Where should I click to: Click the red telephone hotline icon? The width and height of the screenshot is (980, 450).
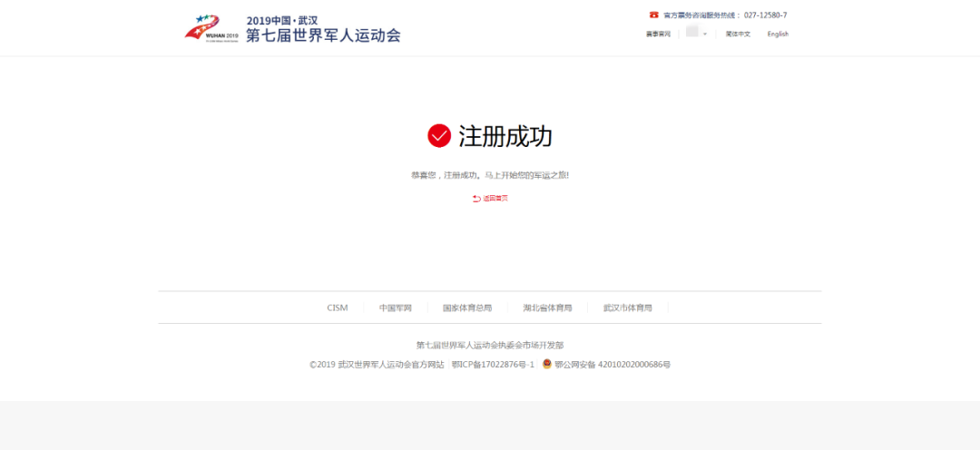(653, 15)
